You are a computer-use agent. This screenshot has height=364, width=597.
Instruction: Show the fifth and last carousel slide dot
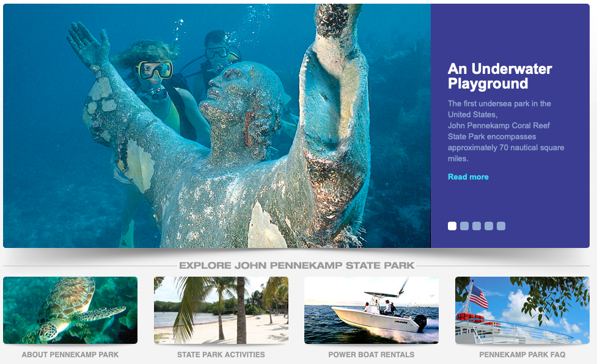pos(501,226)
